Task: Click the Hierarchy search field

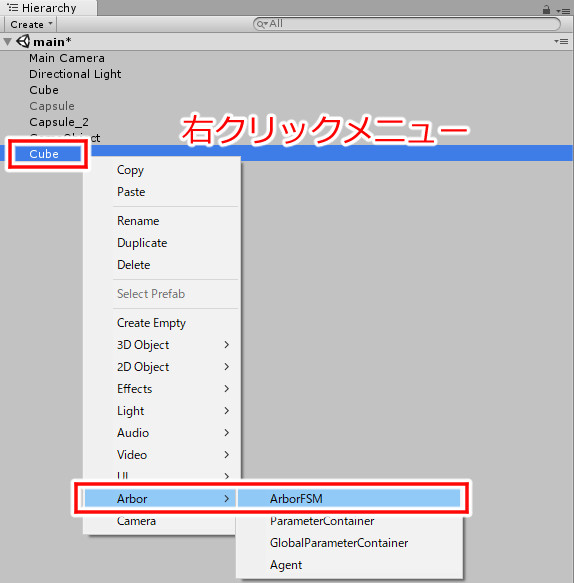Action: pos(406,24)
